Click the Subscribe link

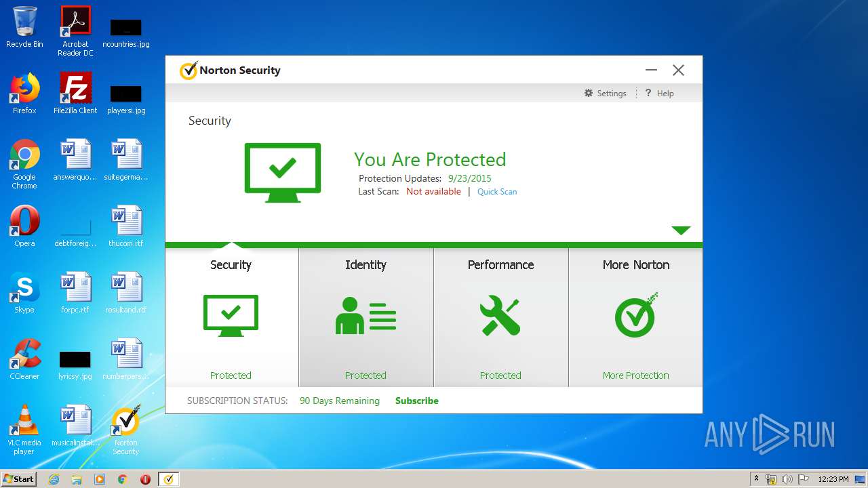(417, 401)
